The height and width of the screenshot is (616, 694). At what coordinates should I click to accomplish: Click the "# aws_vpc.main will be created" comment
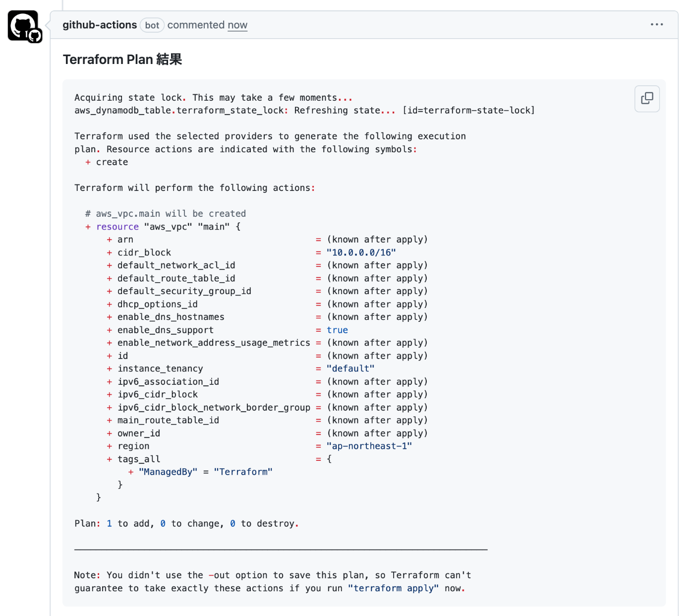[166, 214]
